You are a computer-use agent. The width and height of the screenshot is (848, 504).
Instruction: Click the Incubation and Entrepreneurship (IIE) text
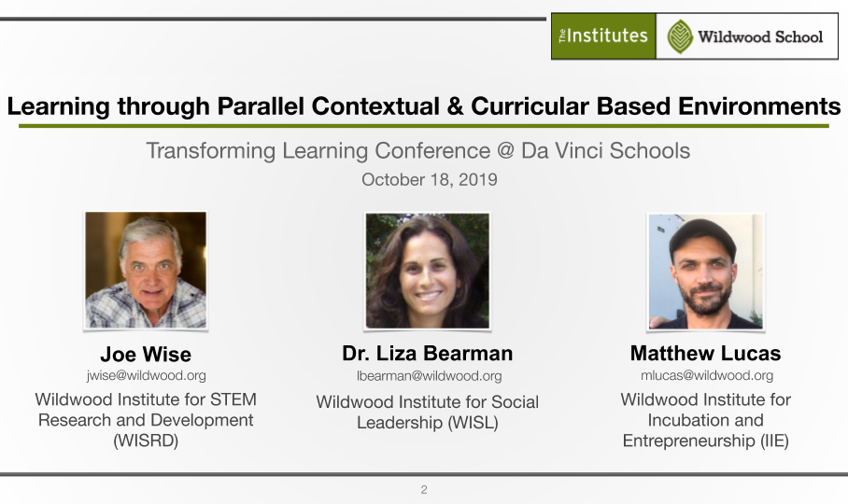705,420
